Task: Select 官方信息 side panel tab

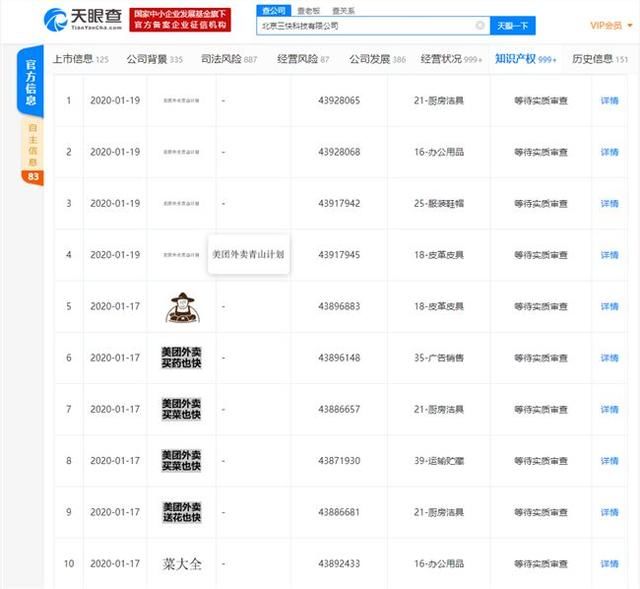Action: point(31,80)
